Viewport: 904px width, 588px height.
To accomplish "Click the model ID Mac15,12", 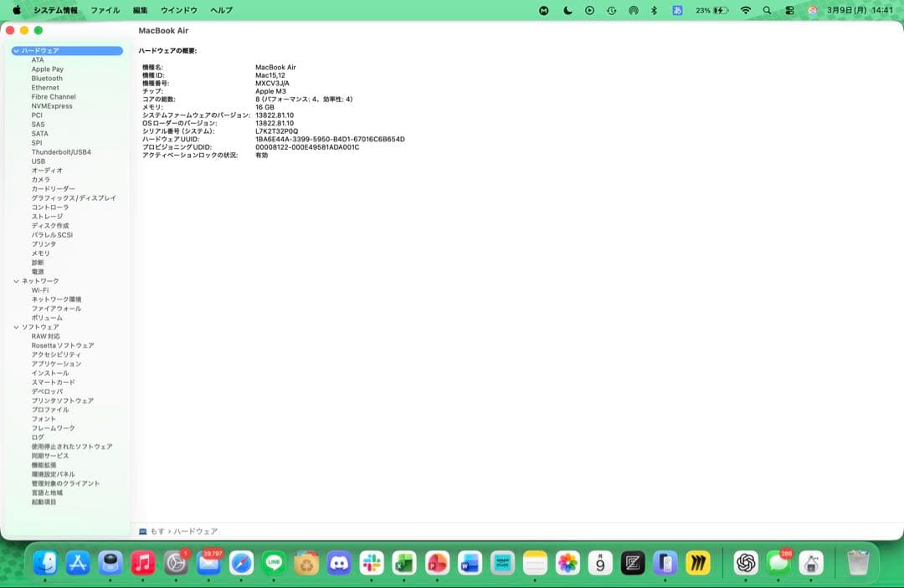I will (x=270, y=75).
